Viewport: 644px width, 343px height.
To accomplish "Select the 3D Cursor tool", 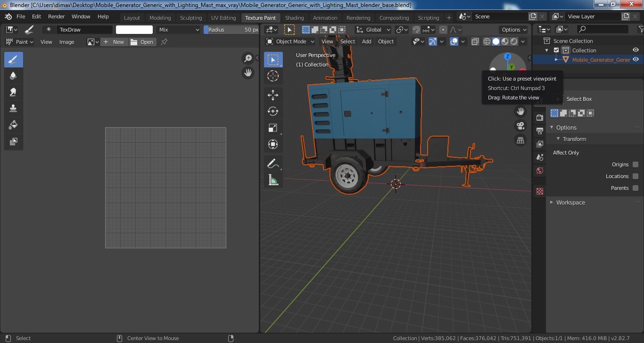I will [x=273, y=76].
